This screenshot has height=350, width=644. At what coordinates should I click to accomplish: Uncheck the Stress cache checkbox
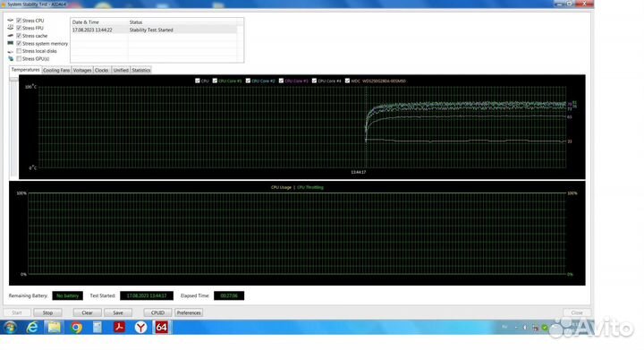pos(19,36)
